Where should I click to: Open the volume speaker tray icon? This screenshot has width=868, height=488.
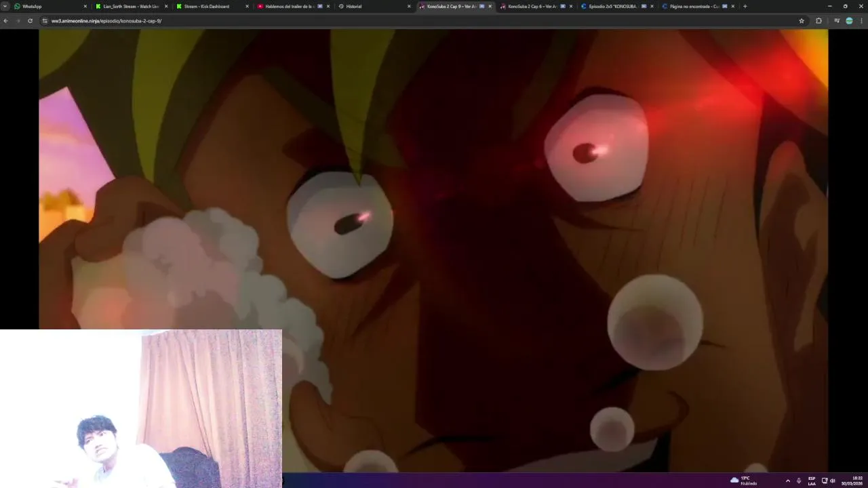(832, 481)
